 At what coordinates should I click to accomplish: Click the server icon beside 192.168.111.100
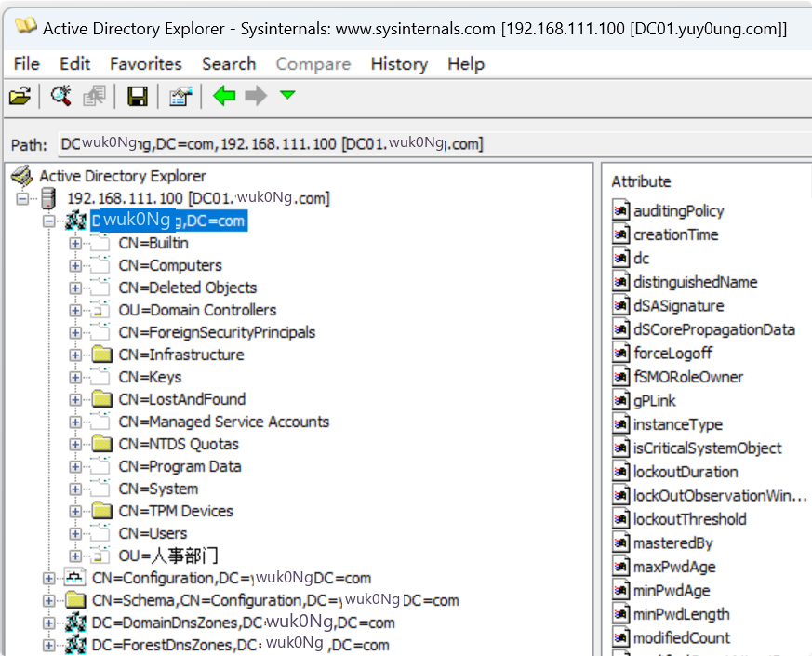coord(48,198)
